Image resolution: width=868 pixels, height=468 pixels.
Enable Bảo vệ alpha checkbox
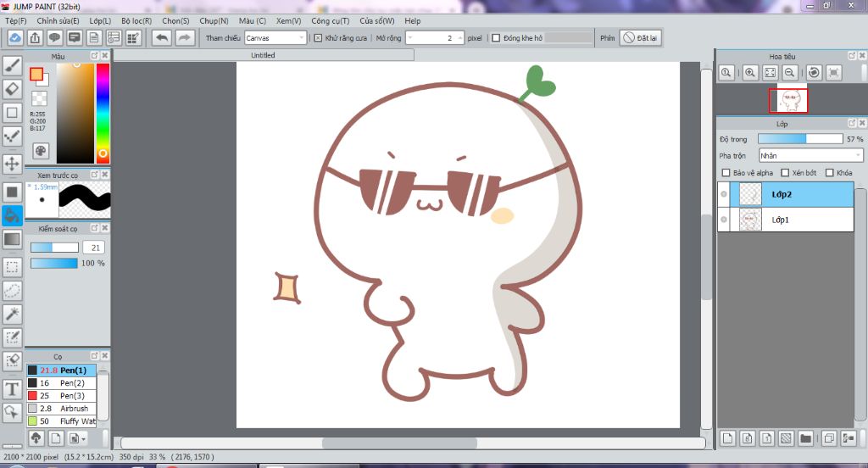point(726,173)
